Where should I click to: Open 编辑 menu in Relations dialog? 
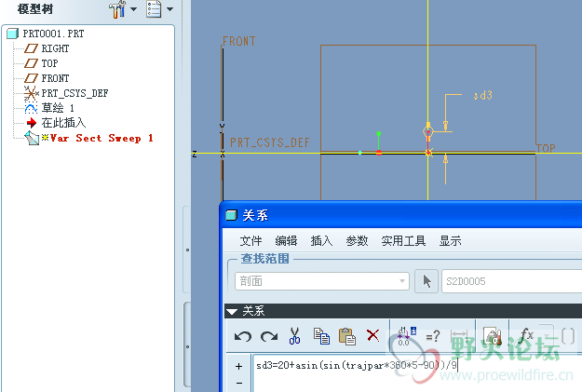click(x=286, y=241)
